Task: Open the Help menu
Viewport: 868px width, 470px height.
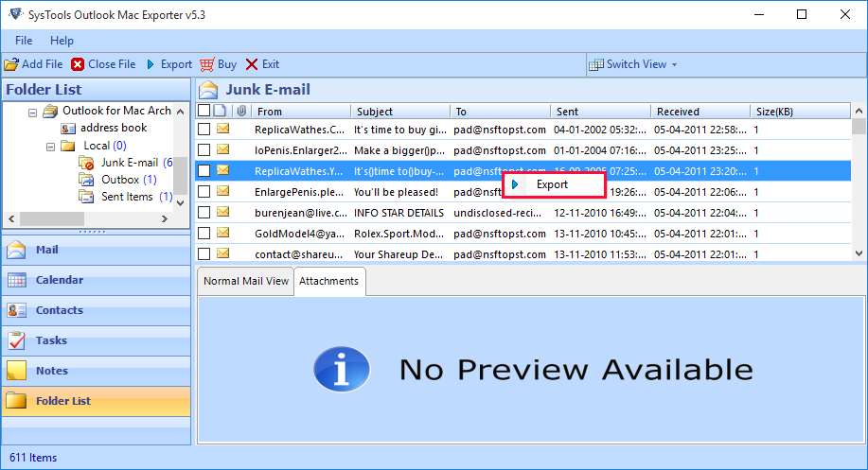Action: 62,41
